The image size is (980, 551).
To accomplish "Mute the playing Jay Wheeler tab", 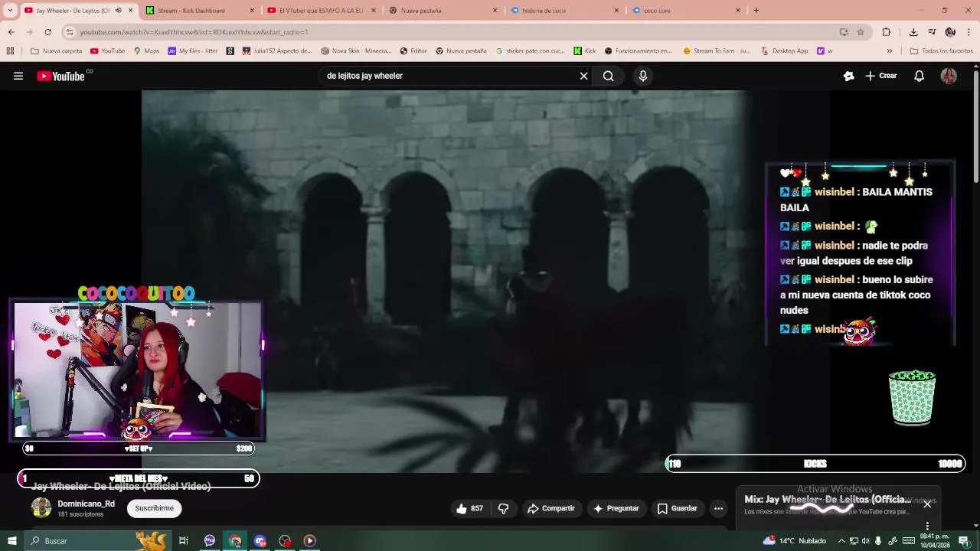I will [x=118, y=11].
